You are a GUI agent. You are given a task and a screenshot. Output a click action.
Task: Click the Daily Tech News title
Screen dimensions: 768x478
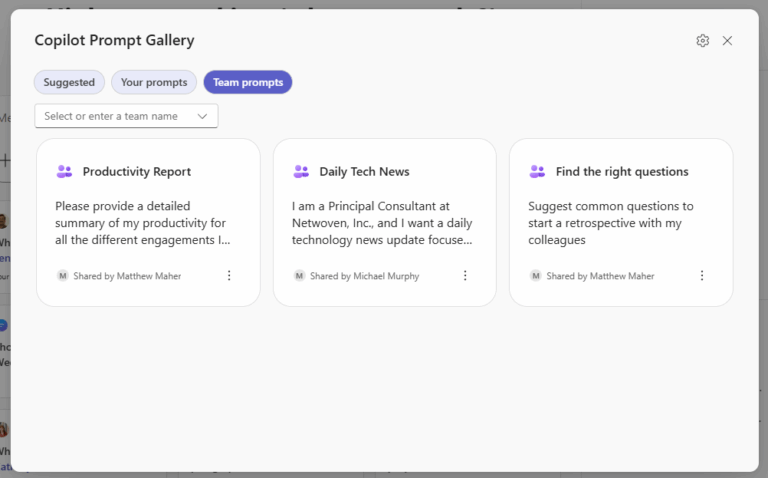pos(364,171)
